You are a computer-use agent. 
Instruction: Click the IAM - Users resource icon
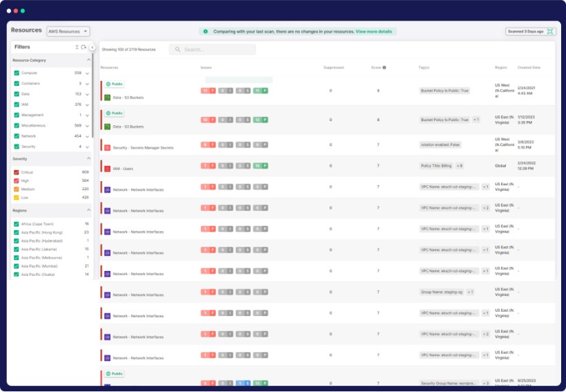point(107,168)
